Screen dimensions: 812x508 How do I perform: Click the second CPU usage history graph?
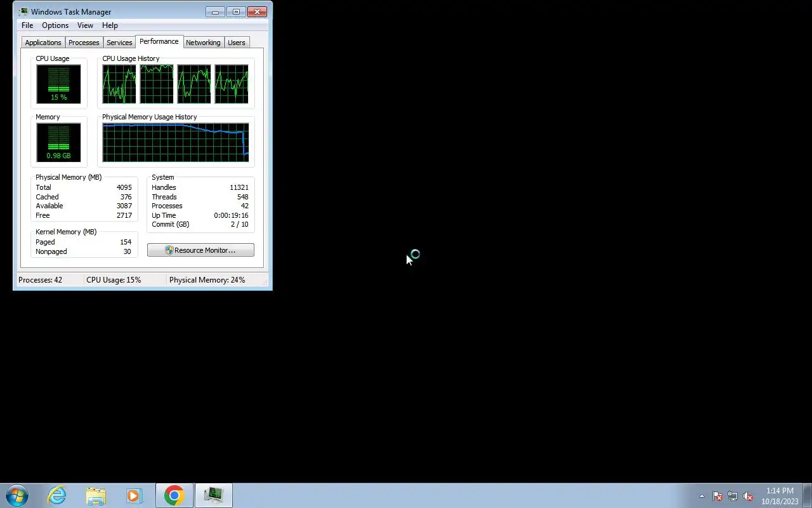[x=157, y=84]
